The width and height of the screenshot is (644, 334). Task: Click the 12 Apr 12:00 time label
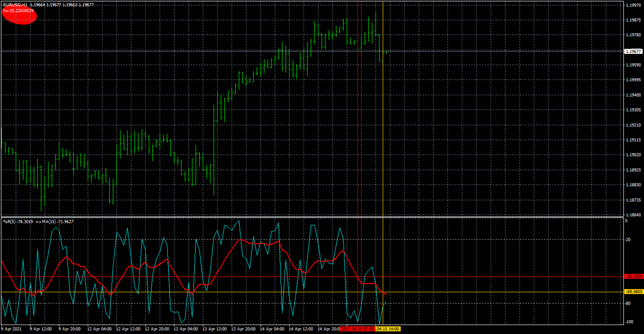coord(128,329)
